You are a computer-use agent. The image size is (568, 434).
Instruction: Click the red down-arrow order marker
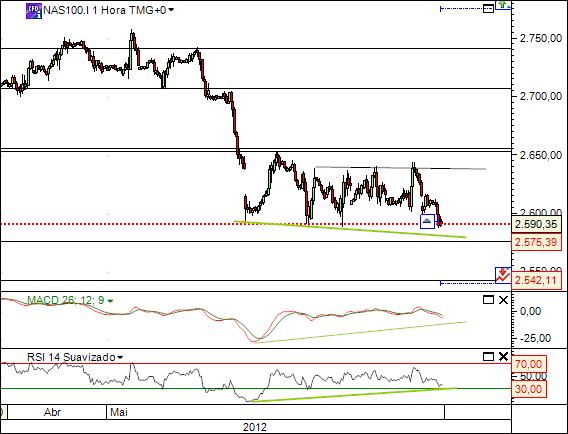(502, 275)
